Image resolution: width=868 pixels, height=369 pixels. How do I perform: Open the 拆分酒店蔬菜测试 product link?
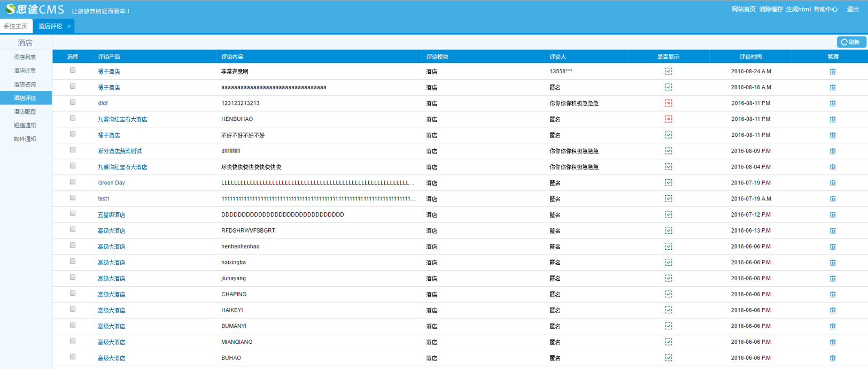click(x=120, y=151)
